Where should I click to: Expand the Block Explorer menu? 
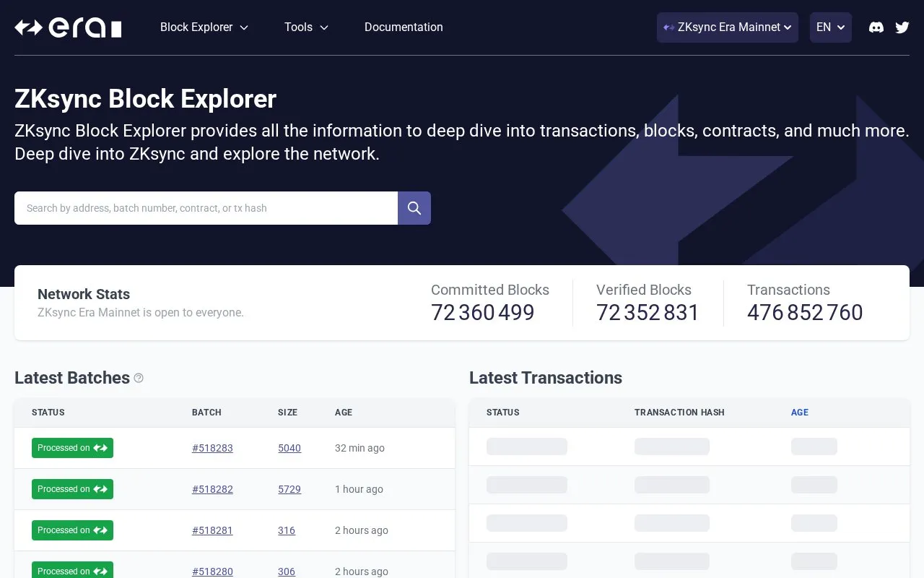click(204, 27)
